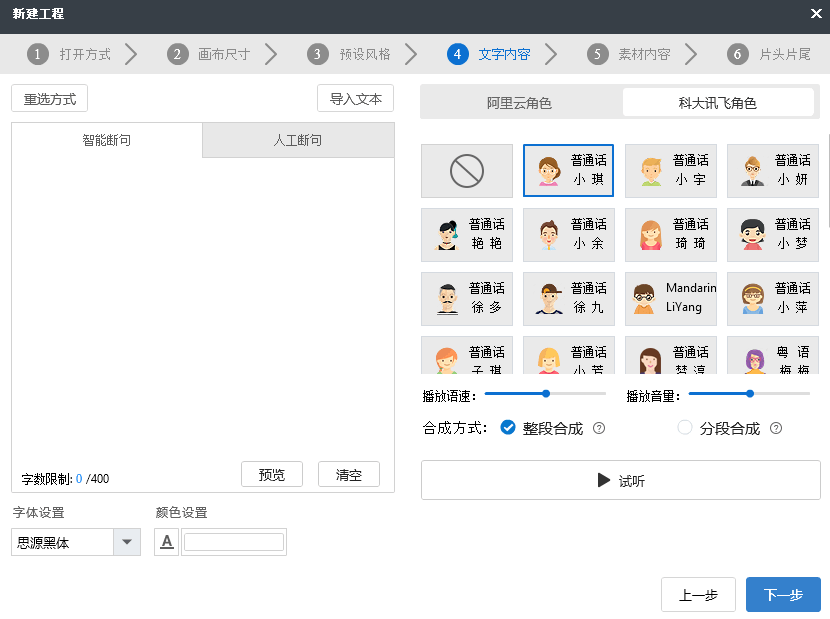
Task: Close the 新建工程 dialog
Action: (816, 14)
